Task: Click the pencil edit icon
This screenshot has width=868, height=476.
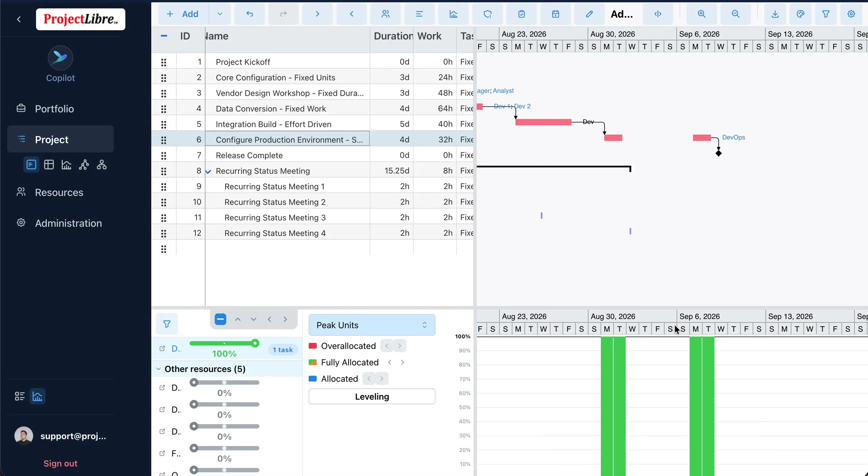Action: point(589,14)
